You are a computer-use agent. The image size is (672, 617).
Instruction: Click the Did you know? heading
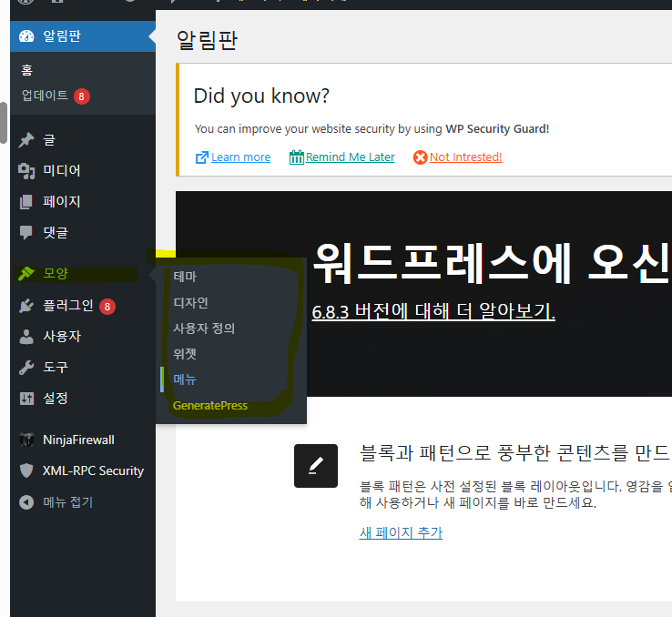pyautogui.click(x=261, y=96)
